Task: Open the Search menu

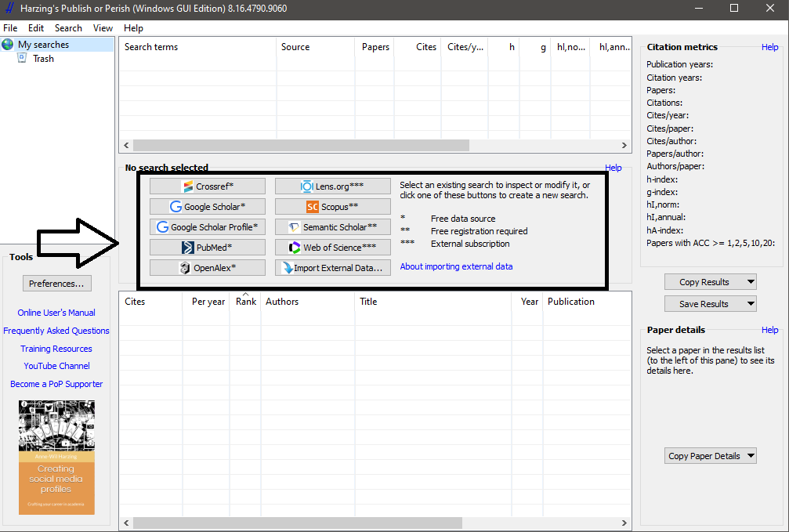Action: point(68,28)
